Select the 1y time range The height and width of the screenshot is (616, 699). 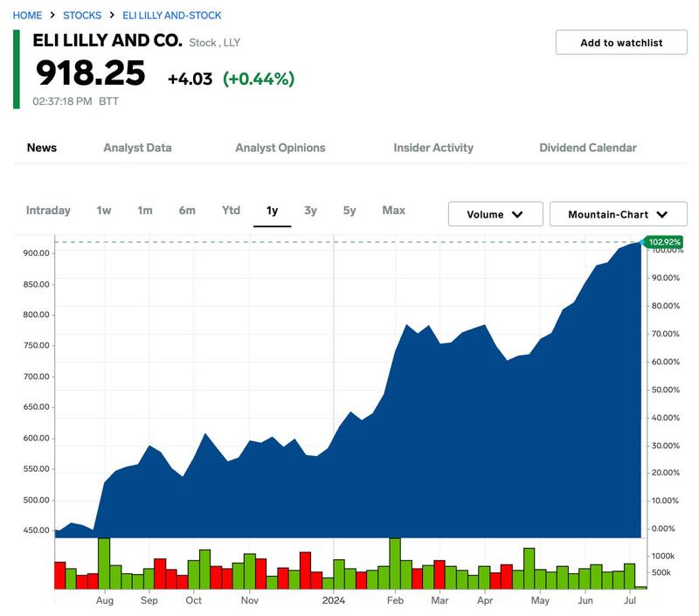273,211
